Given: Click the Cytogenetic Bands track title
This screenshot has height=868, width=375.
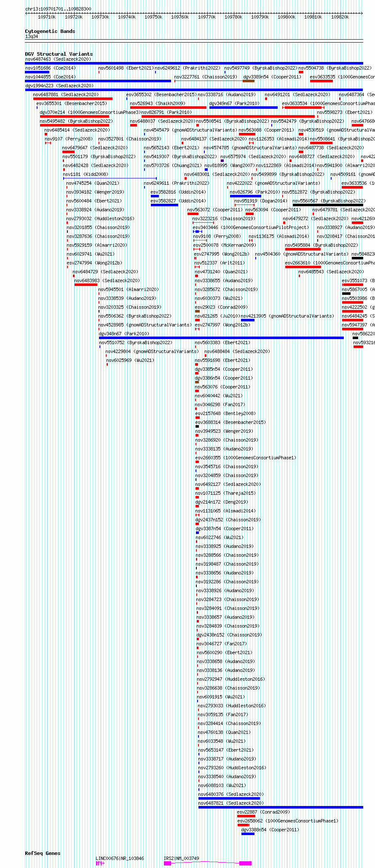Looking at the screenshot, I should [50, 31].
